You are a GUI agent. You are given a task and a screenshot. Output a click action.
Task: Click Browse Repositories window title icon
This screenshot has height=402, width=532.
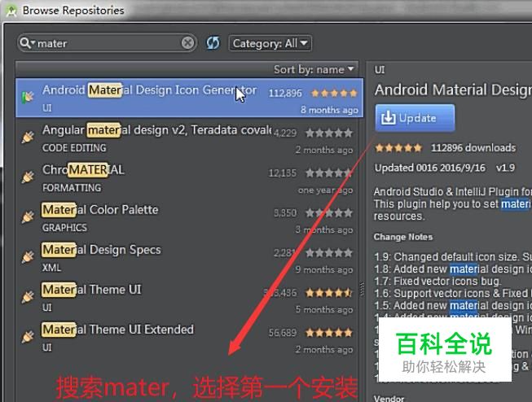(11, 10)
